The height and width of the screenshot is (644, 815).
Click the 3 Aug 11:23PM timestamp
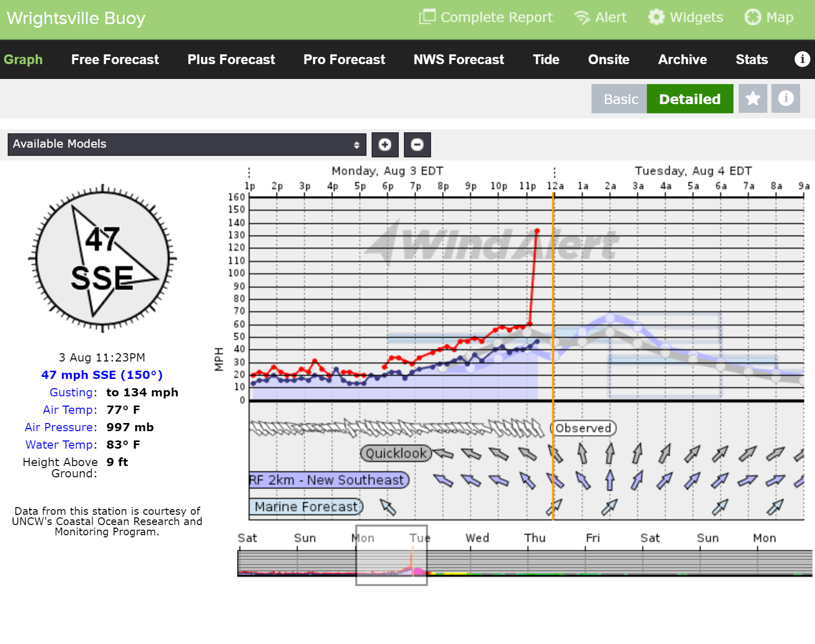tap(102, 357)
